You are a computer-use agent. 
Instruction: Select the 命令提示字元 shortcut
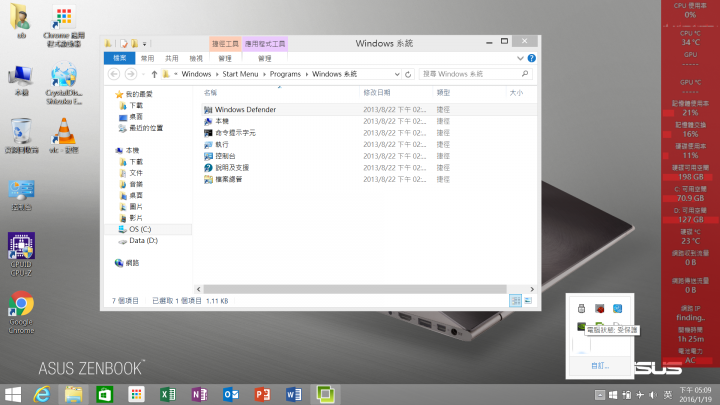point(235,133)
